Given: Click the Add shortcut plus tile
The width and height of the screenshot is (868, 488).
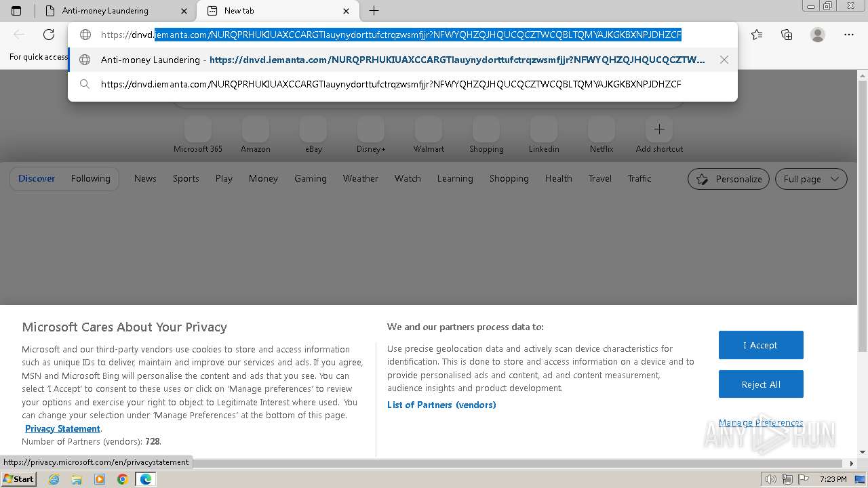Looking at the screenshot, I should click(x=659, y=135).
